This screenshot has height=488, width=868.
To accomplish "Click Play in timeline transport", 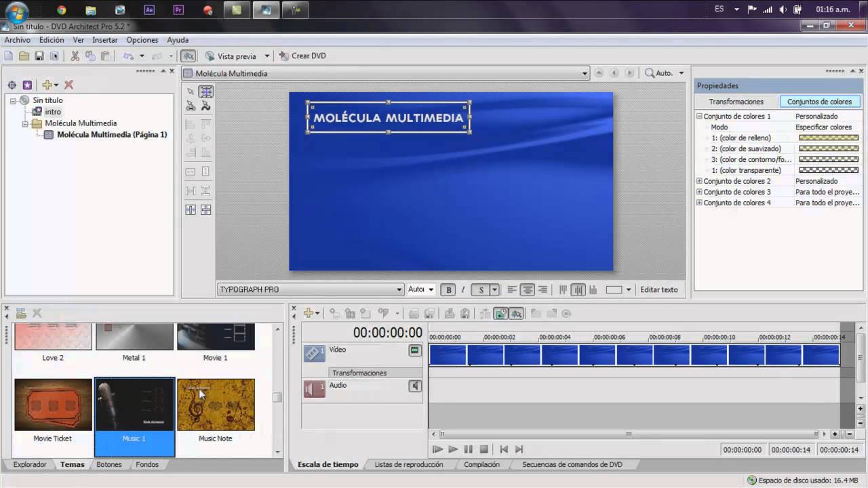I will click(x=453, y=449).
